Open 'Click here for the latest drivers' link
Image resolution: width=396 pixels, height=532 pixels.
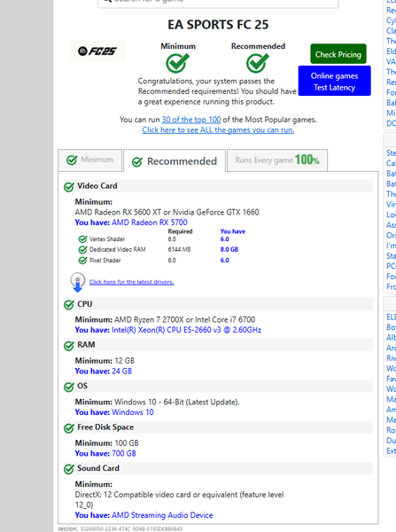tap(131, 282)
